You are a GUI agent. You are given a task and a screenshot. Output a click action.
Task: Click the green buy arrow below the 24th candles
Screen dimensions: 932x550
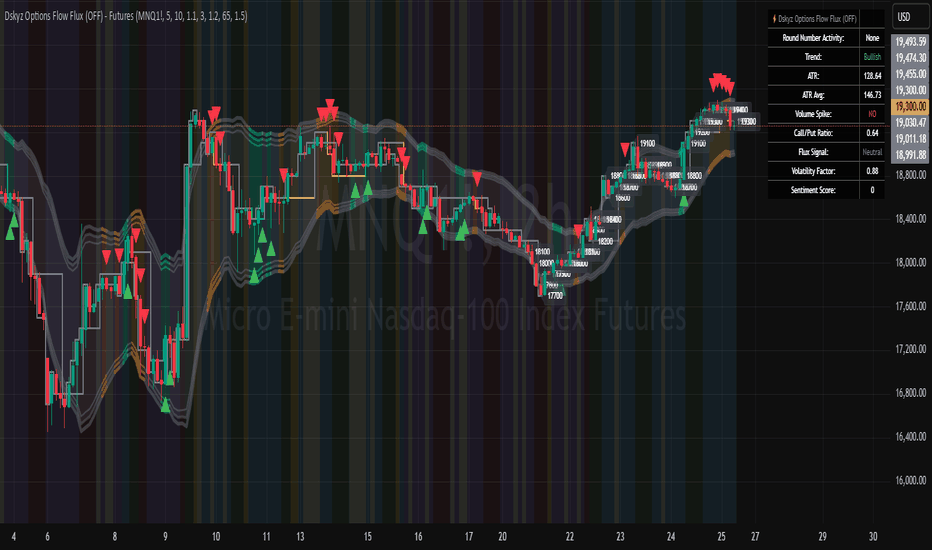click(684, 201)
